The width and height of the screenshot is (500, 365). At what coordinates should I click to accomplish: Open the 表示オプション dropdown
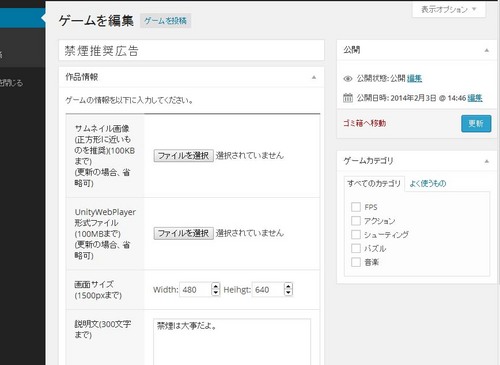(449, 9)
